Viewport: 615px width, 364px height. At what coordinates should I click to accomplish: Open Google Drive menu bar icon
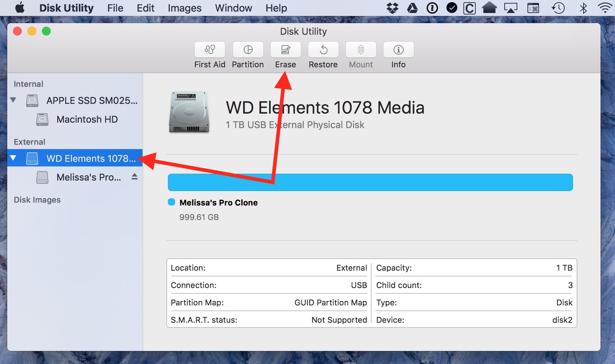tap(412, 8)
